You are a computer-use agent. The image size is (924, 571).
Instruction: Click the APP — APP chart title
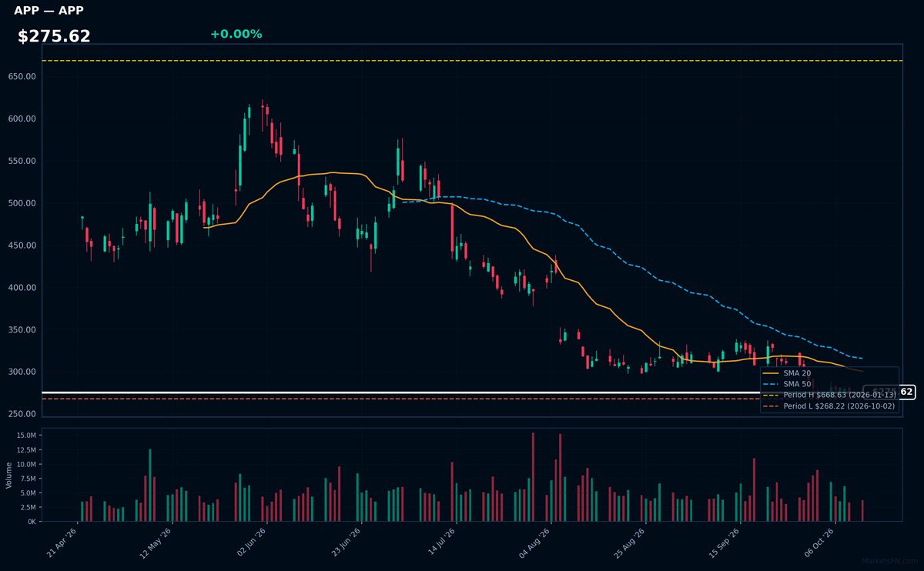tap(49, 11)
